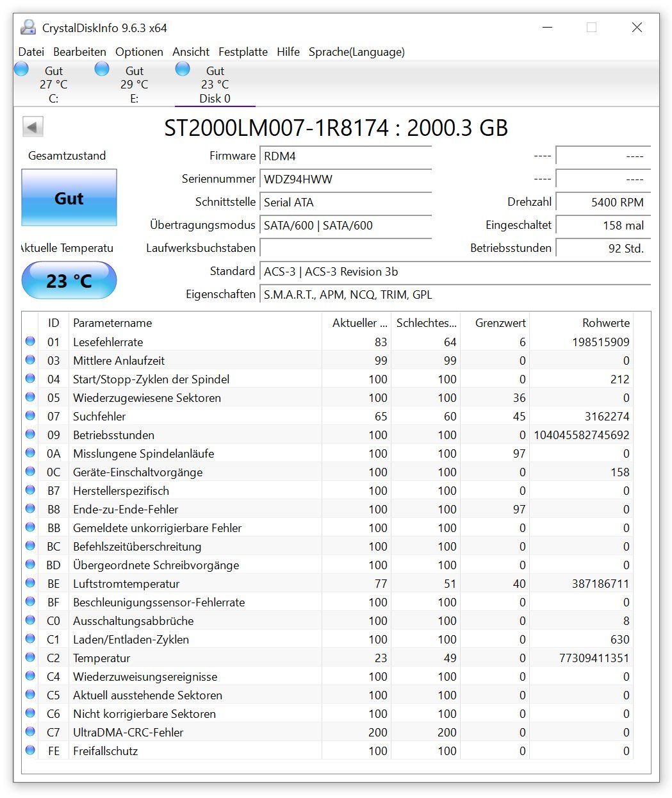Select Gemeldete unkorrigierbare Fehler row
The image size is (672, 798).
tap(327, 528)
